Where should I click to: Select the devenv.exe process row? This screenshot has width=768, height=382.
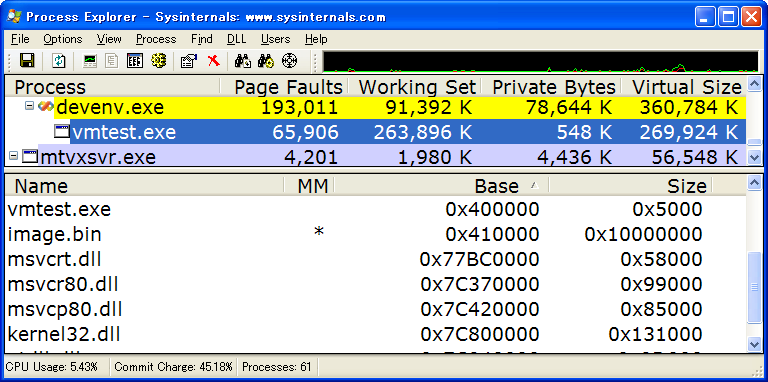coord(375,107)
